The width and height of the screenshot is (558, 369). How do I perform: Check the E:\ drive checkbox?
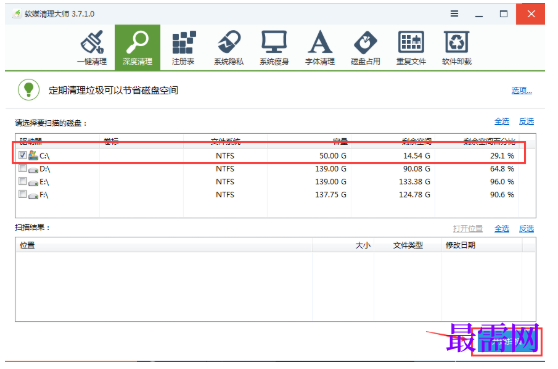[22, 181]
